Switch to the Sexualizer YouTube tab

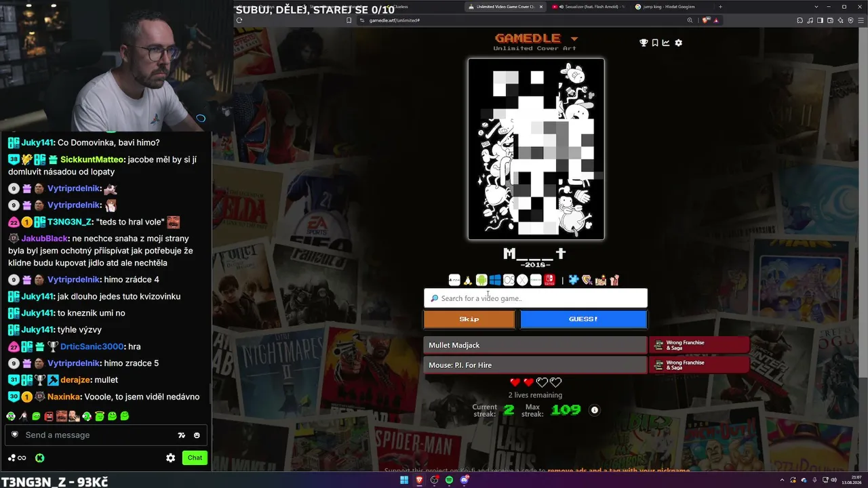click(x=587, y=7)
